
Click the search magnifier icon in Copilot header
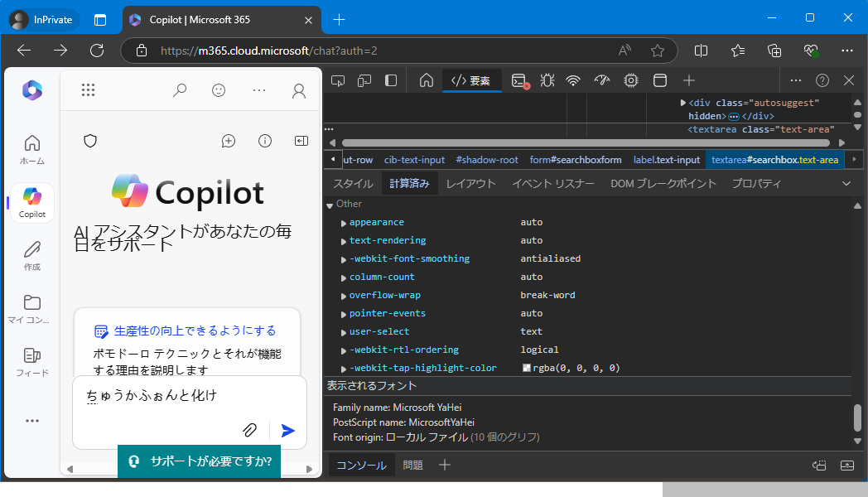tap(180, 90)
